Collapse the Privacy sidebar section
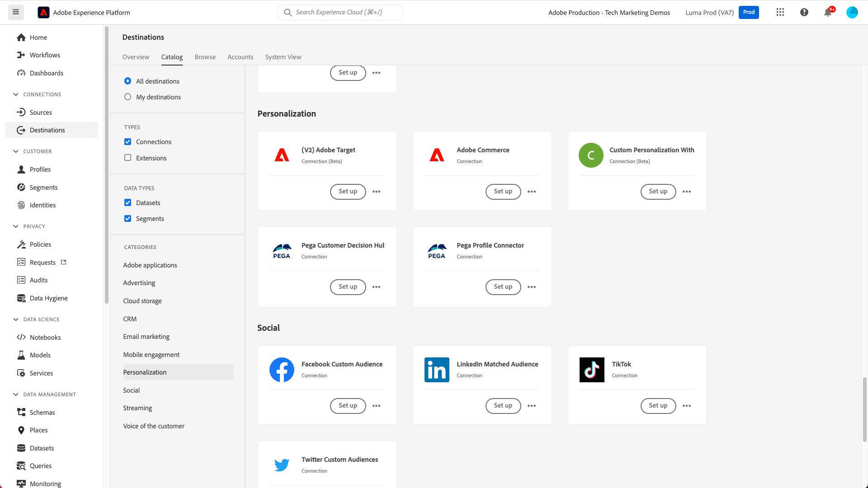This screenshot has width=868, height=488. coord(16,226)
